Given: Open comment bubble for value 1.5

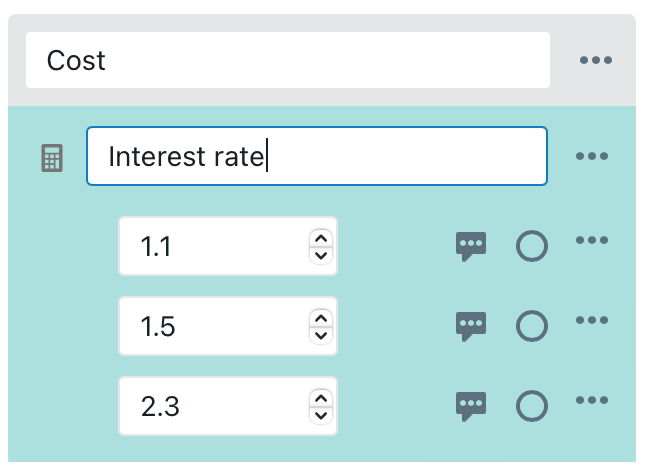Looking at the screenshot, I should (x=471, y=325).
